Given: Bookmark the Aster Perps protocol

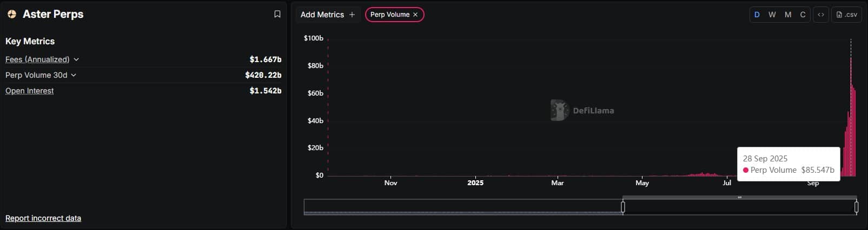Looking at the screenshot, I should coord(277,15).
